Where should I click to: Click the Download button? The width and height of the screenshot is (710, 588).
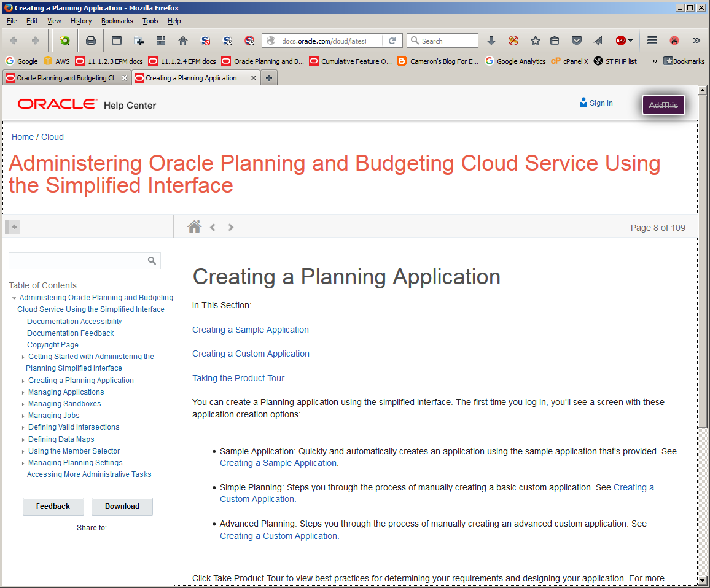click(x=122, y=506)
